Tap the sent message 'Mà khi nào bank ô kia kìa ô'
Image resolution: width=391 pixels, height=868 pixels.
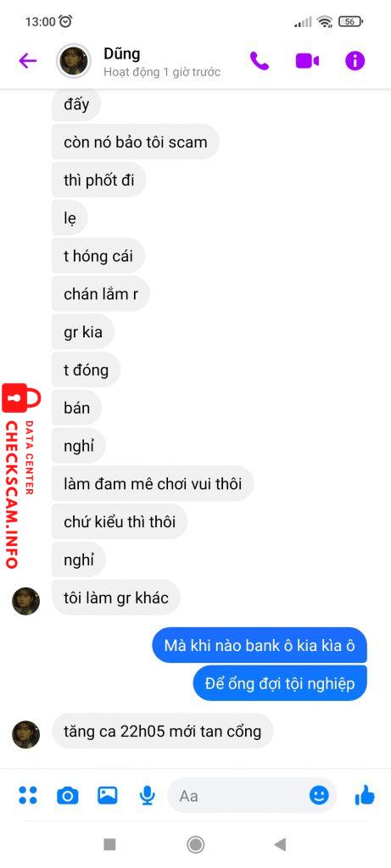(x=260, y=645)
